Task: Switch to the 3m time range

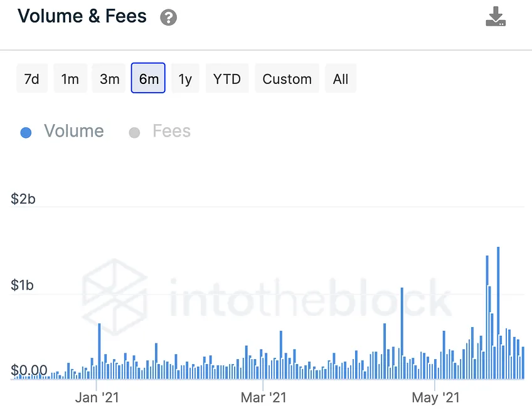Action: (109, 78)
